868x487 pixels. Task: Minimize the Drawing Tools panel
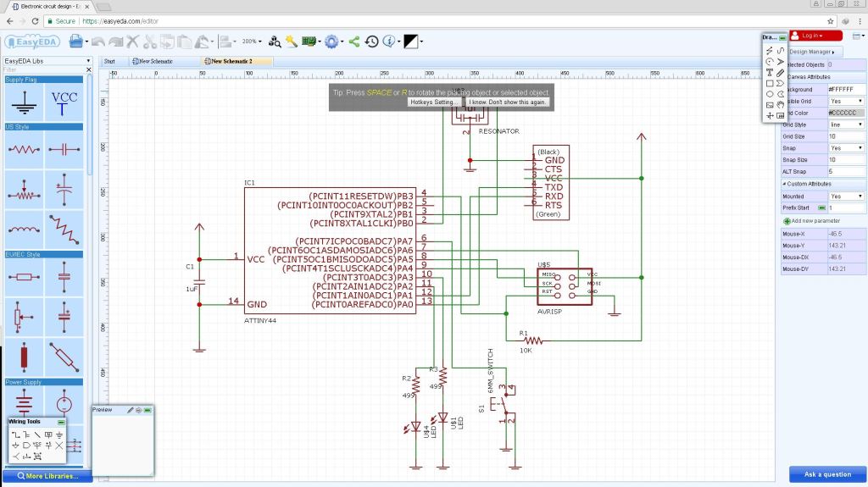tap(782, 38)
